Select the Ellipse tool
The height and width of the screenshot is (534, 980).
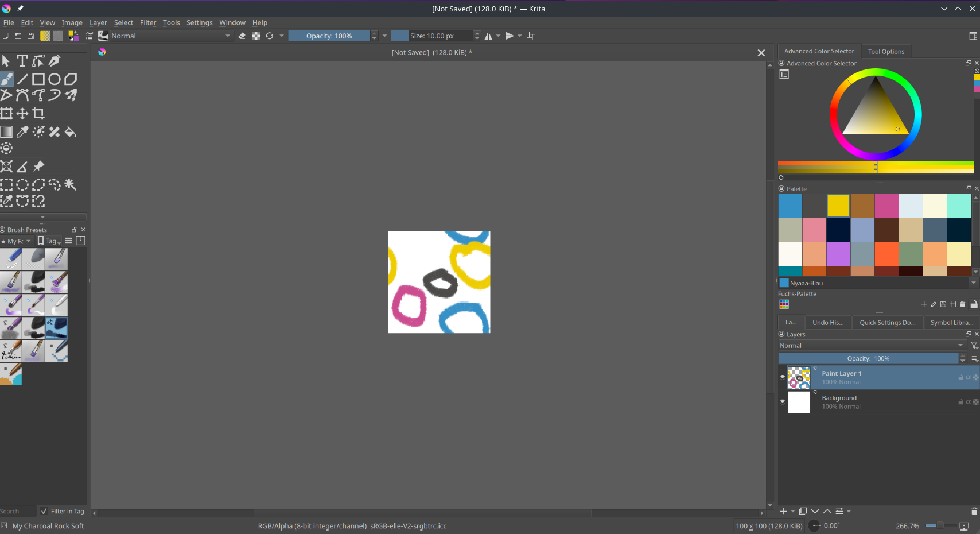[x=55, y=79]
